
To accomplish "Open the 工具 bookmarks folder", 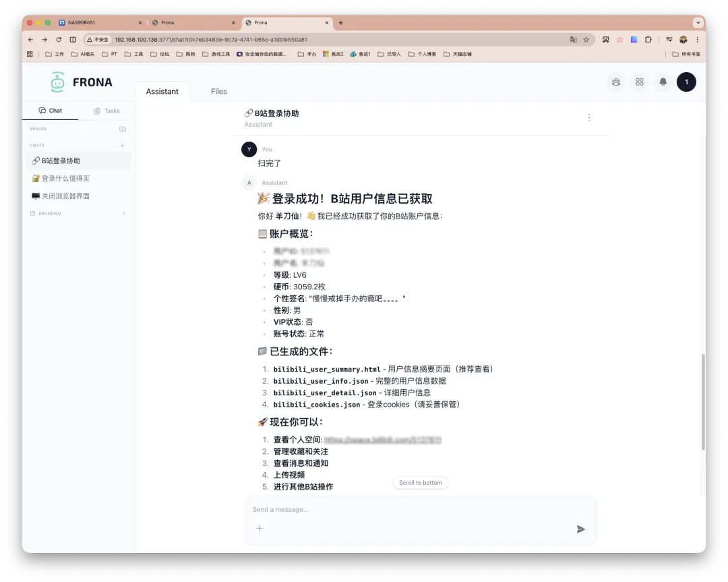I will (133, 55).
